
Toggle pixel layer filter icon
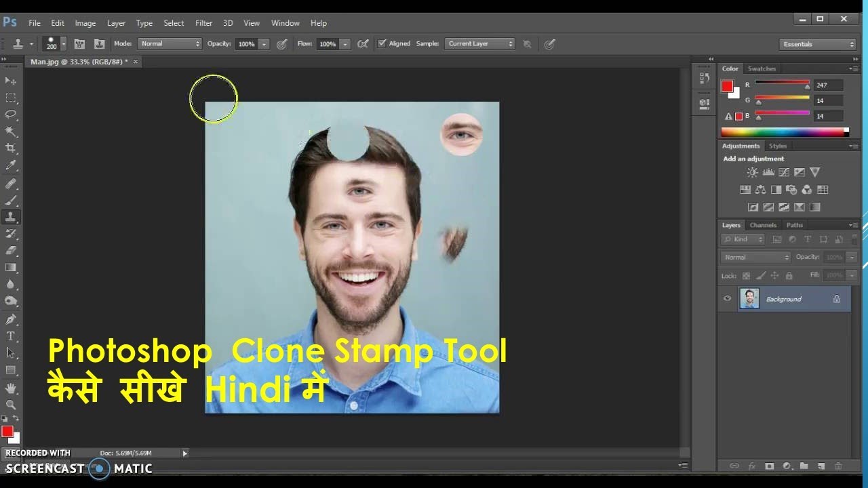(x=777, y=239)
